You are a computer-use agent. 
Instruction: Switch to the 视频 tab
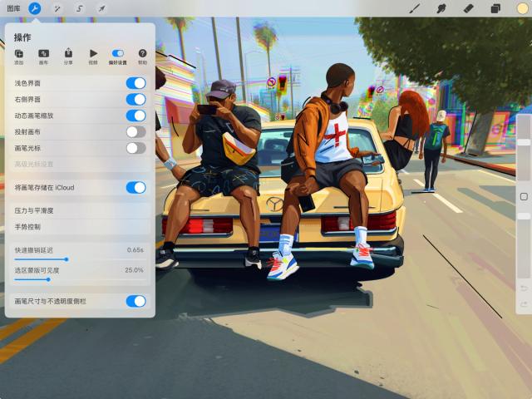[93, 57]
